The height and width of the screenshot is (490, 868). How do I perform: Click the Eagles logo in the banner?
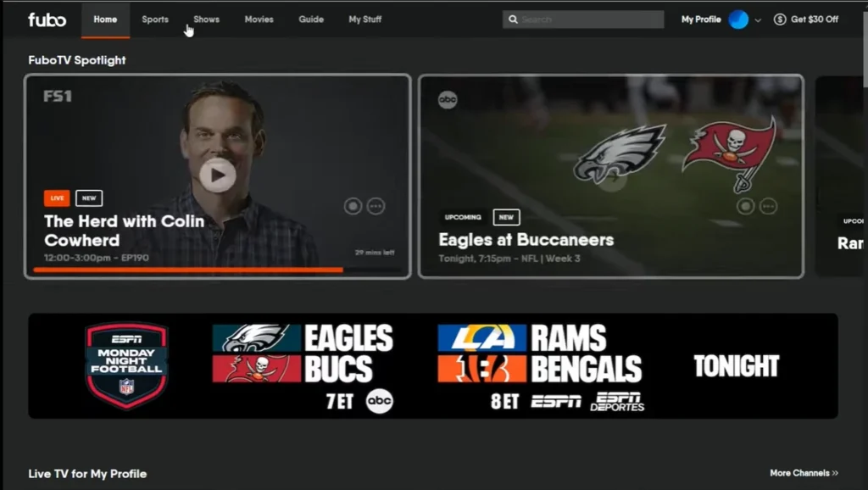coord(256,337)
